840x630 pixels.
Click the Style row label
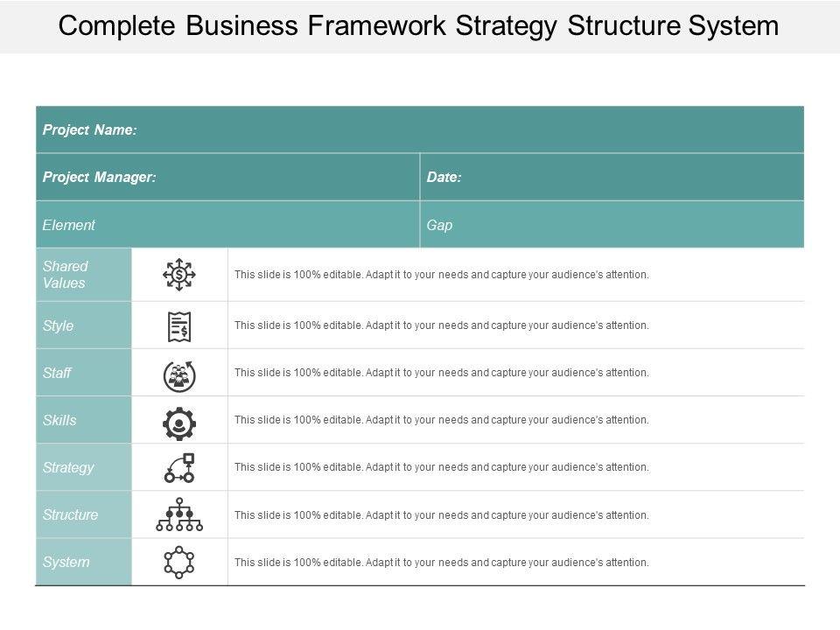83,325
